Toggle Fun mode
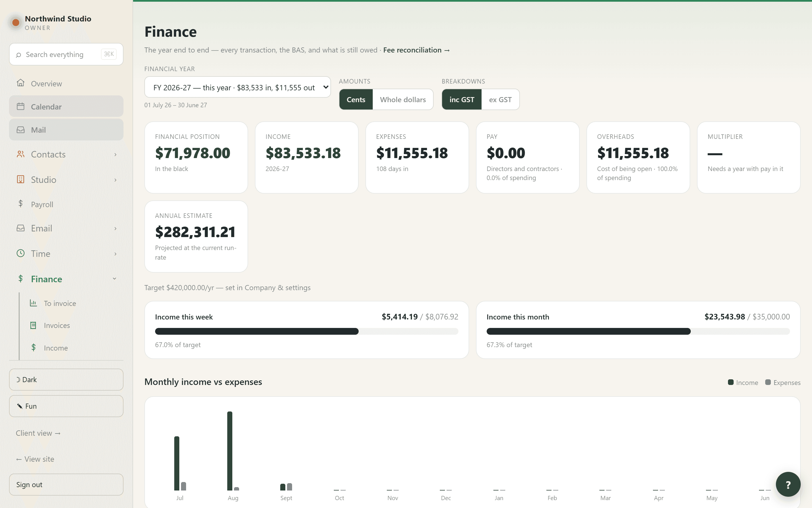 pyautogui.click(x=66, y=406)
